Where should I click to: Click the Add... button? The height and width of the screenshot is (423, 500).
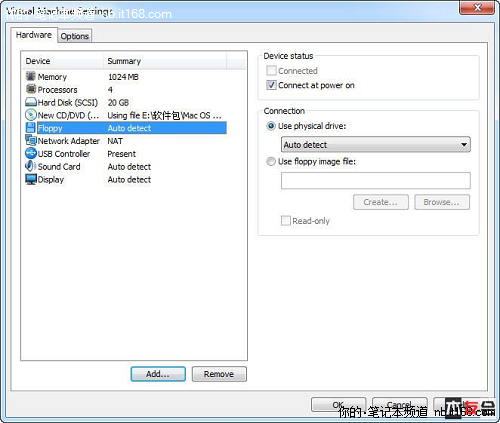point(158,374)
